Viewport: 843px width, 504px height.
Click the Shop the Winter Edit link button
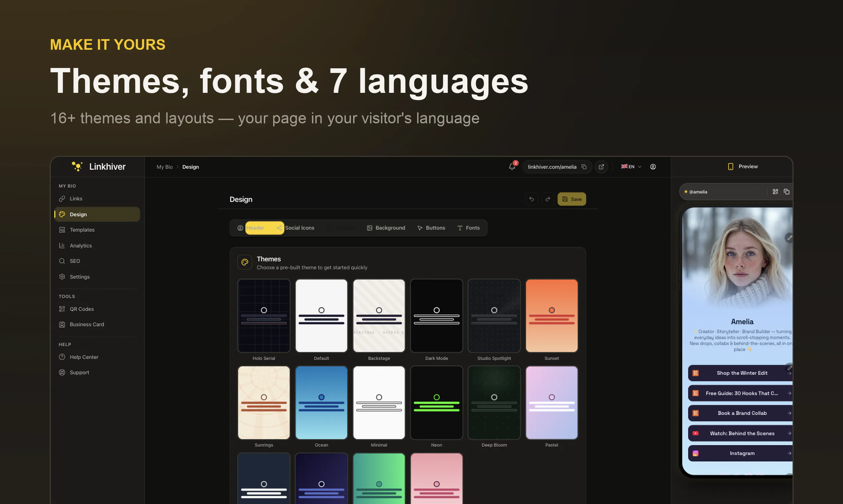(740, 373)
